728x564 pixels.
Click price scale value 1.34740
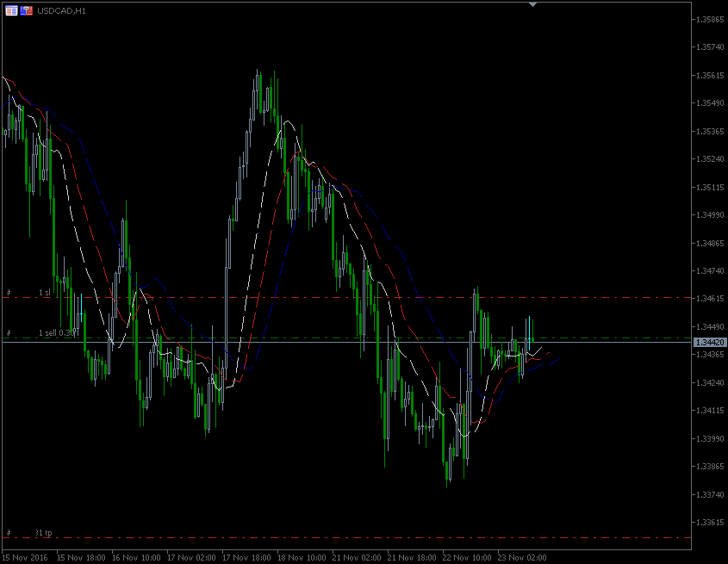coord(710,270)
